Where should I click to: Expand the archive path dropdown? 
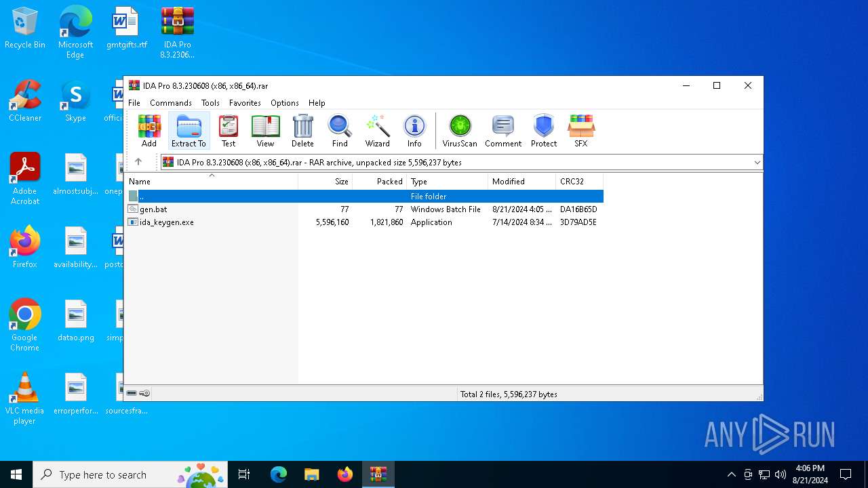[x=757, y=163]
